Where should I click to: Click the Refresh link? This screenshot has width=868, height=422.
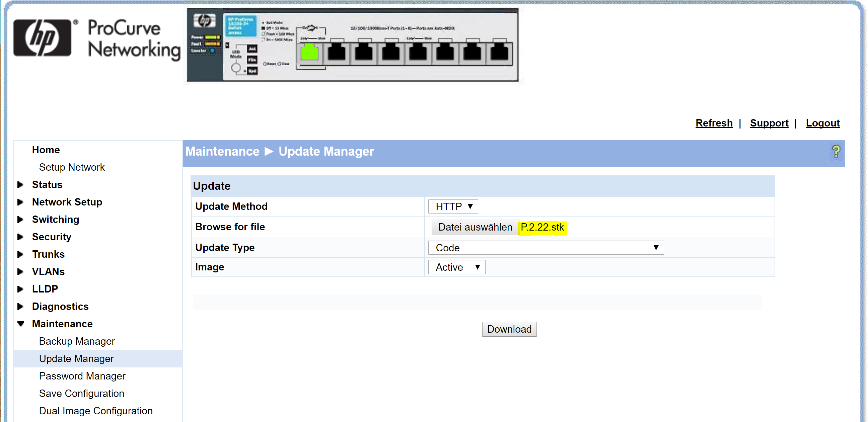714,123
